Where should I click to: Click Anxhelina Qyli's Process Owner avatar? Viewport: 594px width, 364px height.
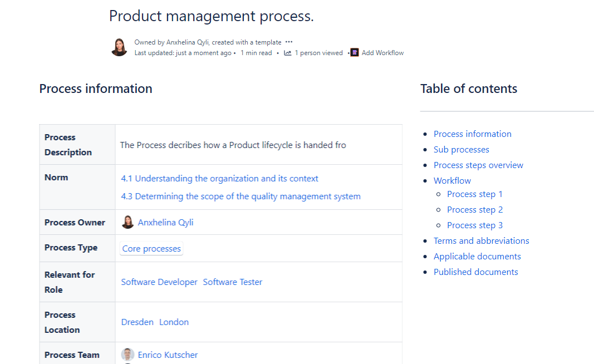[127, 222]
